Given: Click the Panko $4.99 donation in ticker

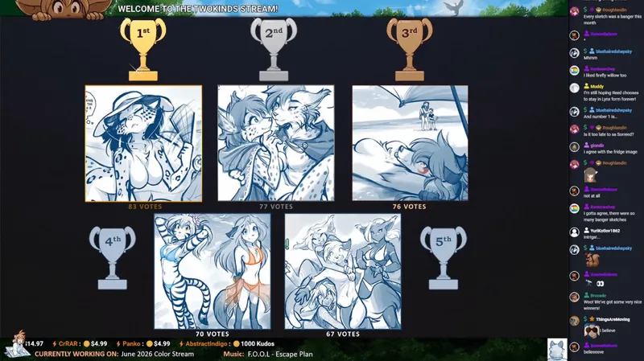Looking at the screenshot, I should (143, 344).
